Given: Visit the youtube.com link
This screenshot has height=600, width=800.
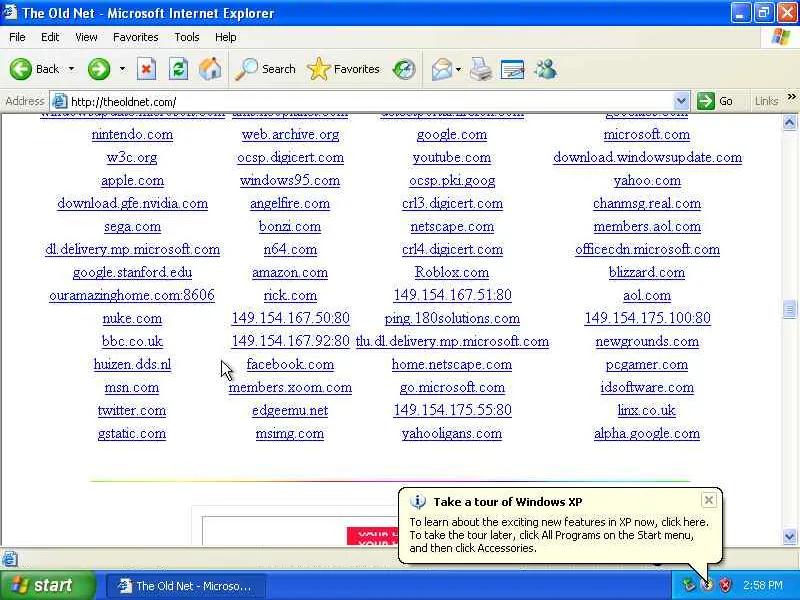Looking at the screenshot, I should (452, 158).
